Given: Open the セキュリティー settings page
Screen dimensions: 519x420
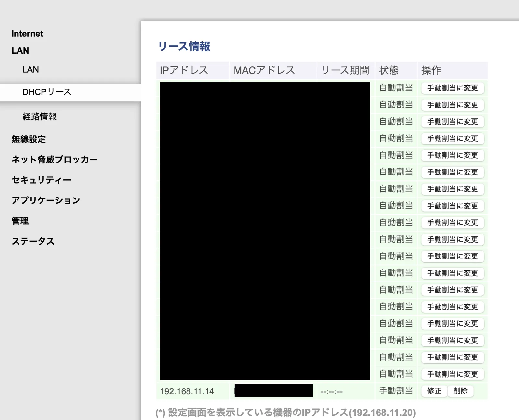Looking at the screenshot, I should coord(41,179).
